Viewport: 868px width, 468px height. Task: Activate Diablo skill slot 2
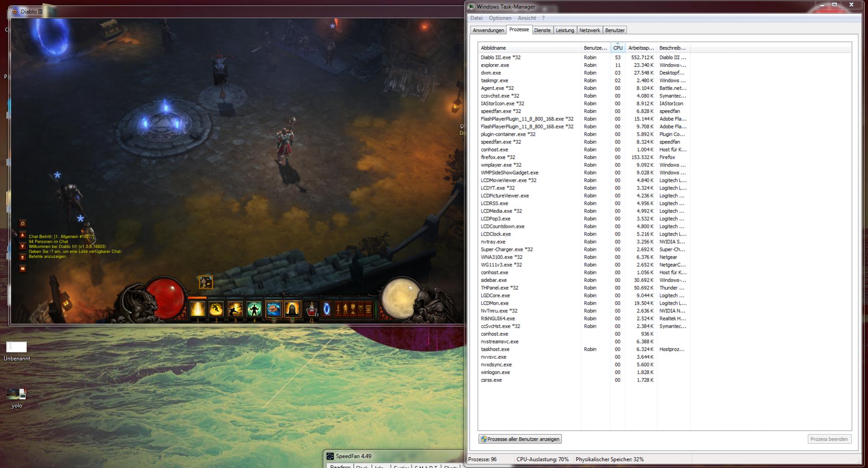point(216,309)
